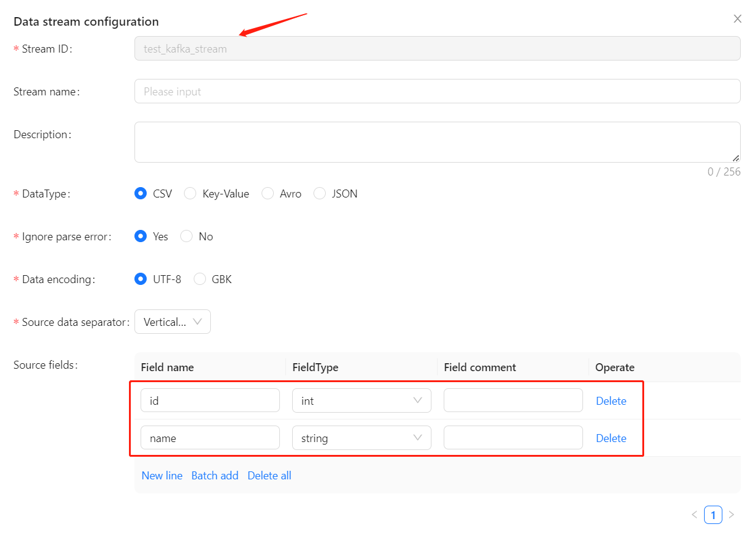Click into the Description text area
Screen dimensions: 756x546
coord(437,142)
